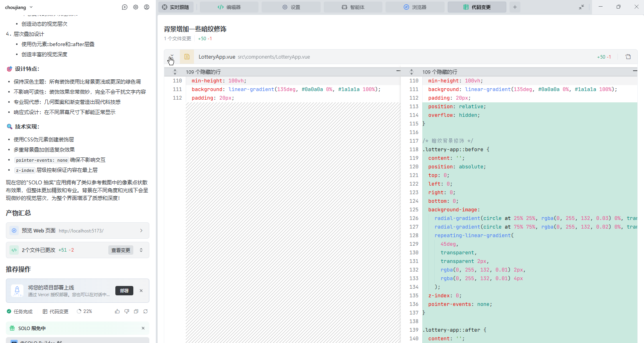644x343 pixels.
Task: Click the new chat icon
Action: [125, 7]
